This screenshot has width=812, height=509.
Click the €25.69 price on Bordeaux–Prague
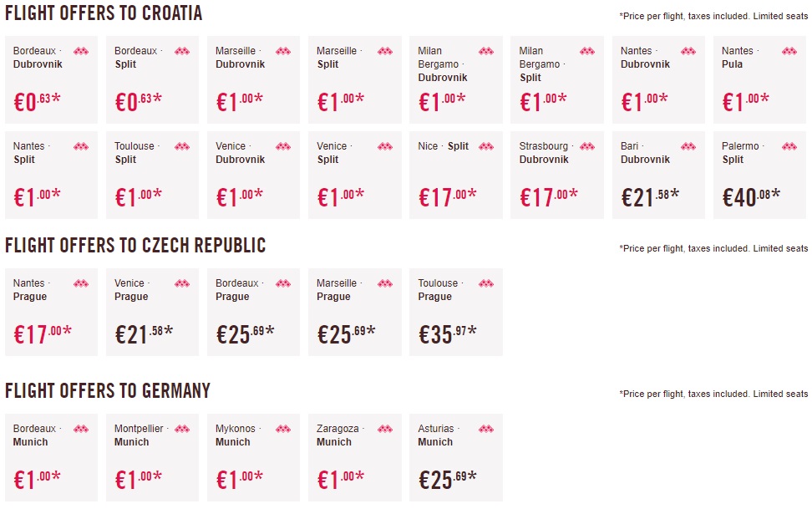pos(245,334)
